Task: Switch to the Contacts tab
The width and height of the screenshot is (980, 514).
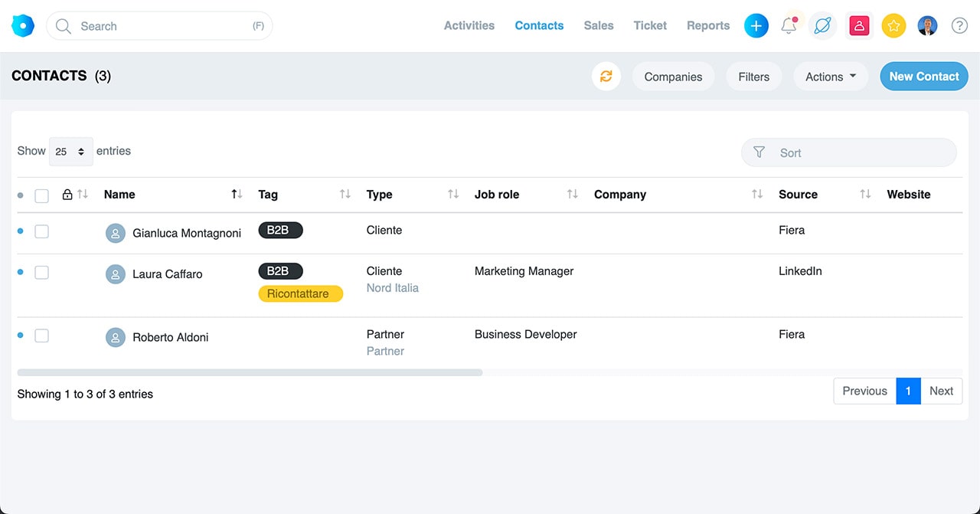Action: [x=538, y=25]
